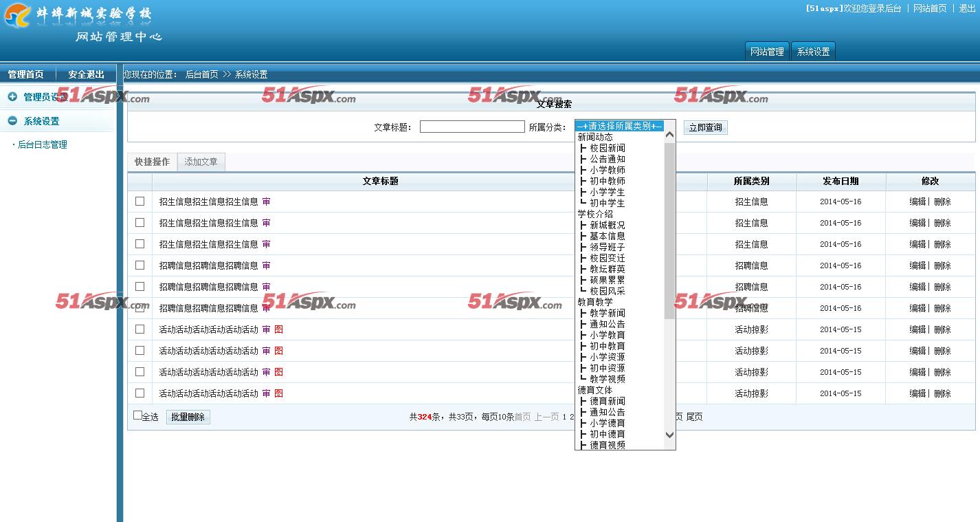Delete the last 活动 article in table

(942, 393)
